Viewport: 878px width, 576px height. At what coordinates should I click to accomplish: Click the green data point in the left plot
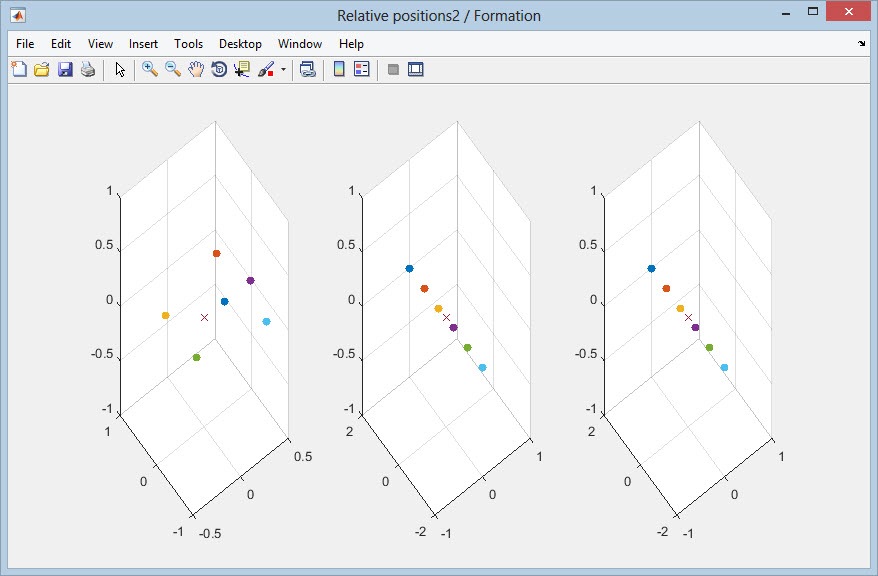click(x=197, y=358)
